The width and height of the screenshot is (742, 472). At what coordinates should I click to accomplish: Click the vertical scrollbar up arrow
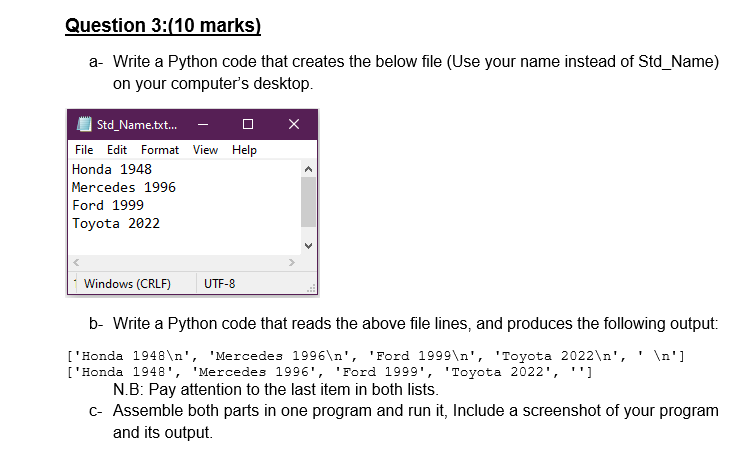tap(309, 169)
